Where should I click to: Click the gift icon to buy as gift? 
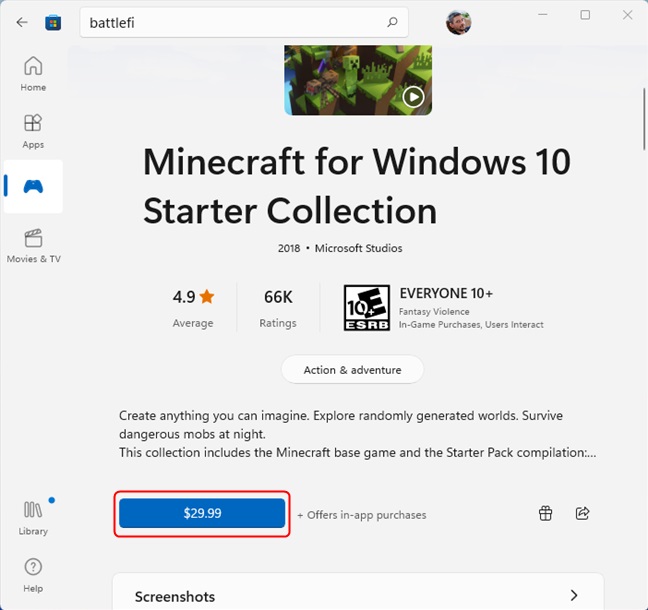pyautogui.click(x=545, y=513)
